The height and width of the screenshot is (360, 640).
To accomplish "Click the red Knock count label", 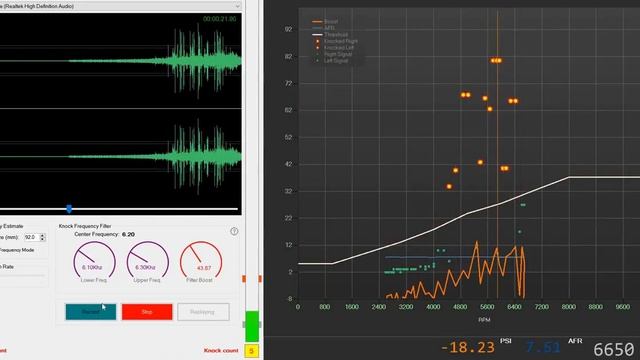I will (x=221, y=351).
